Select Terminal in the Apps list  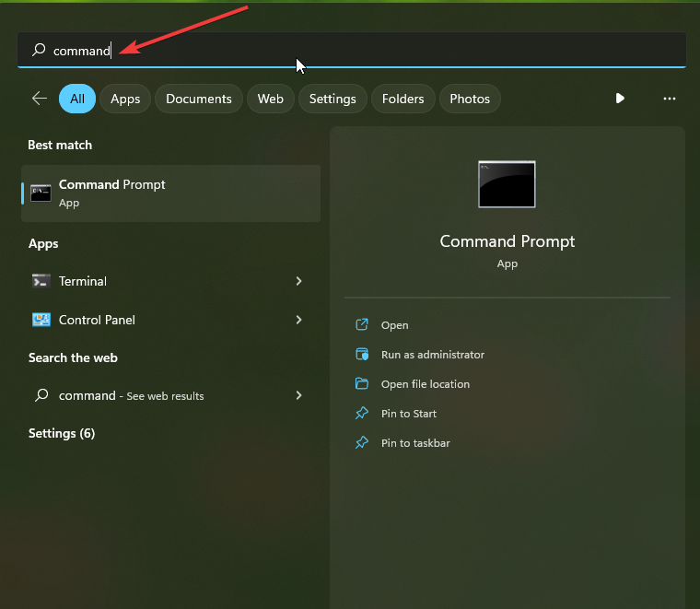[x=171, y=281]
